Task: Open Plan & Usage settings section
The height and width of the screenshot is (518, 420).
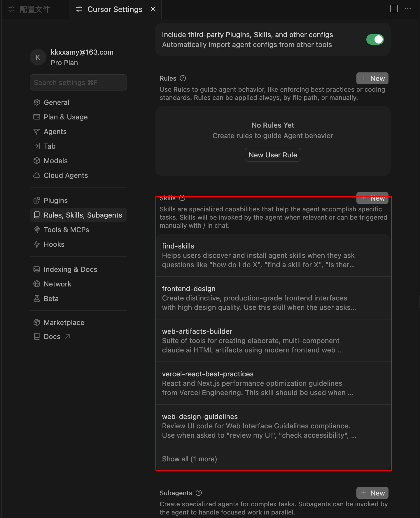Action: 78,117
